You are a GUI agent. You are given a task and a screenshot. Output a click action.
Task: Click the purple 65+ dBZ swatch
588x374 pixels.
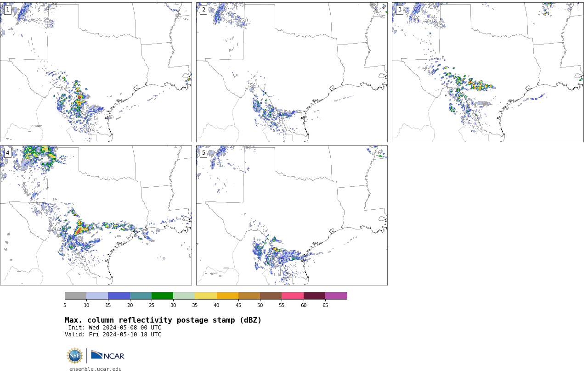pyautogui.click(x=336, y=296)
